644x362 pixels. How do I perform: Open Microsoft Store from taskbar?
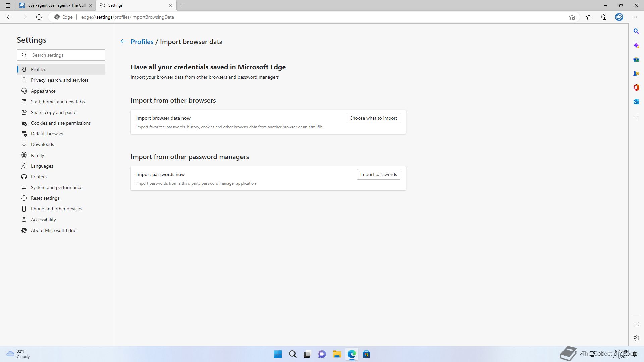pos(366,354)
